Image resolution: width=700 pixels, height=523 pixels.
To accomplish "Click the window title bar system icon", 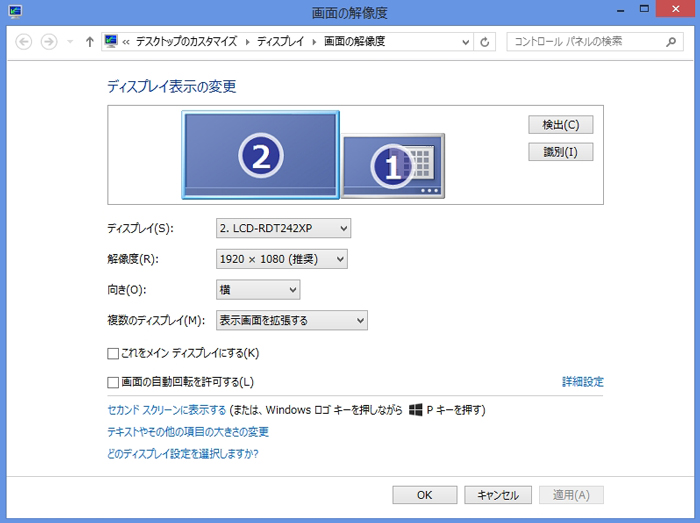I will (15, 12).
